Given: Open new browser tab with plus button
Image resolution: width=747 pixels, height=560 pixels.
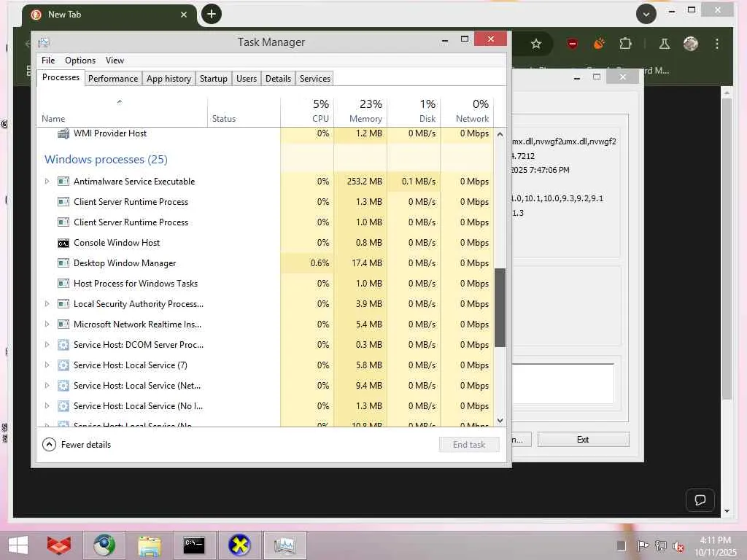Looking at the screenshot, I should tap(212, 15).
